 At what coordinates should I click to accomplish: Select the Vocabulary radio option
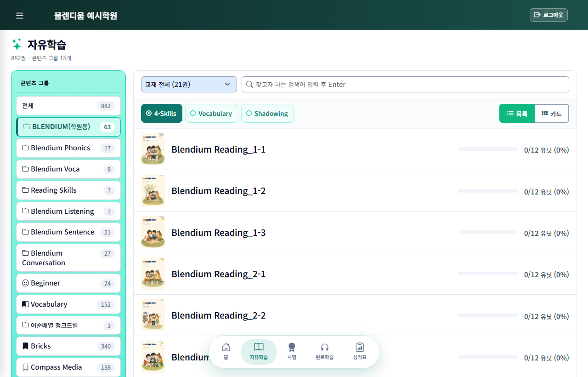pos(212,114)
